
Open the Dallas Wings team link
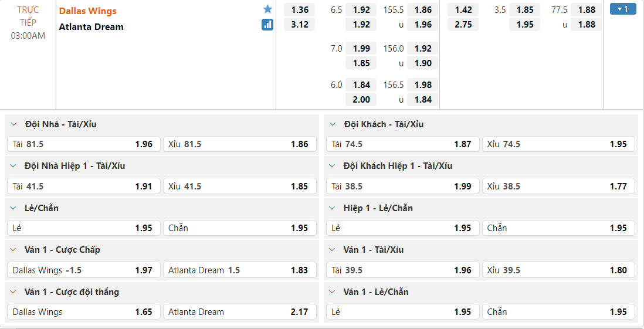tap(88, 11)
